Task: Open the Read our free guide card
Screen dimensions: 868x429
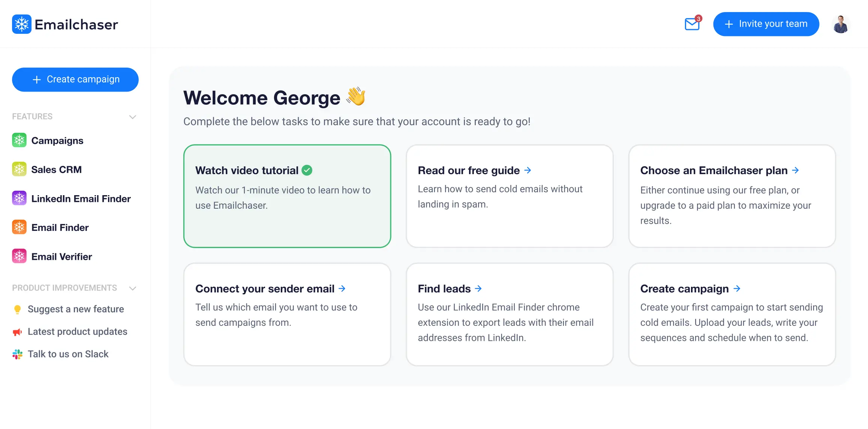Action: [x=509, y=196]
